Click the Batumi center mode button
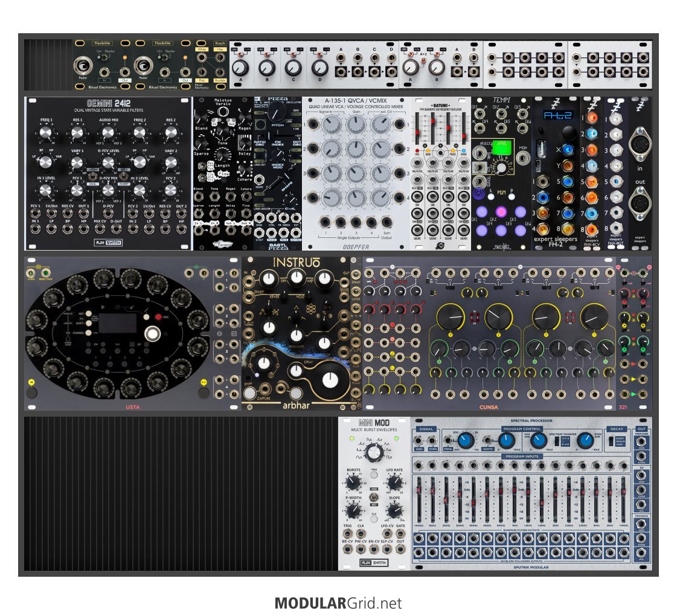Viewport: 677px width, 616px height. click(x=440, y=153)
